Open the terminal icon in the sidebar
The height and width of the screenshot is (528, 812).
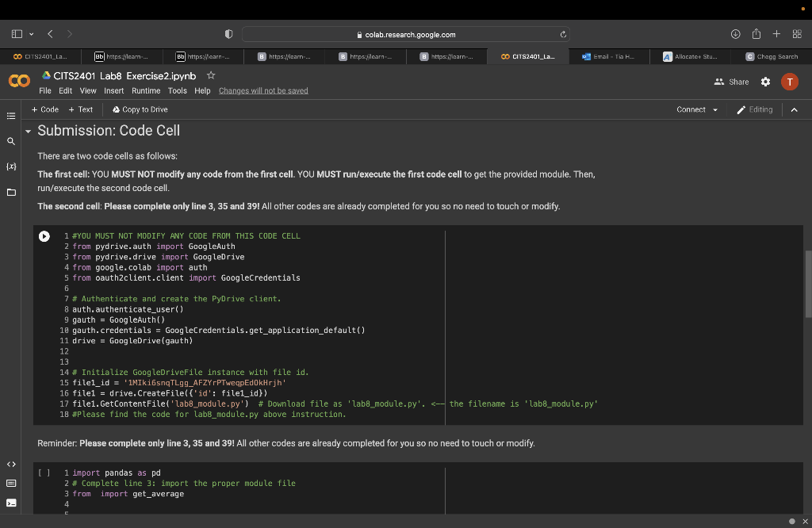tap(11, 503)
